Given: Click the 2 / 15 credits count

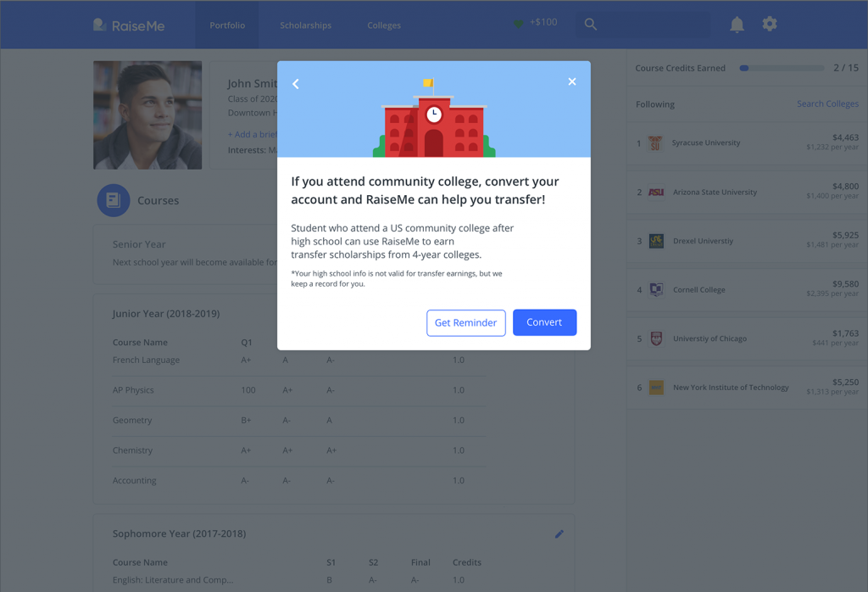Looking at the screenshot, I should tap(846, 68).
